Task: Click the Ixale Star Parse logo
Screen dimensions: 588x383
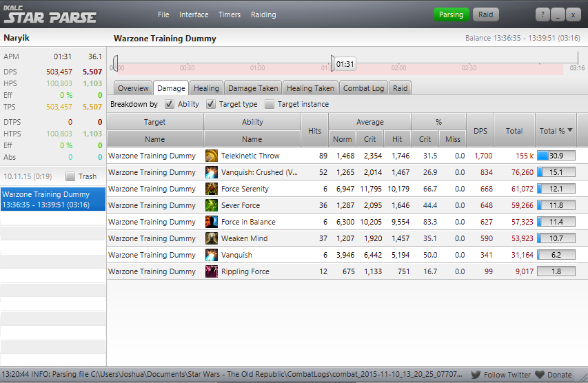Action: pos(50,14)
